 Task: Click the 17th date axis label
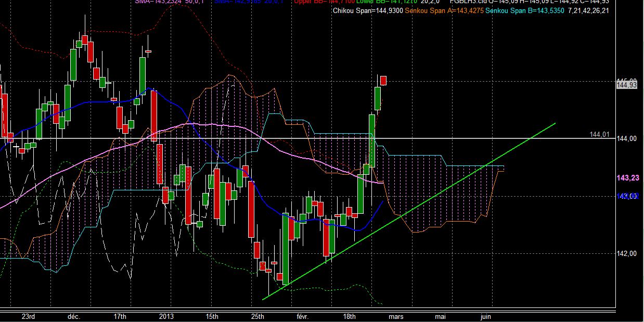click(120, 316)
